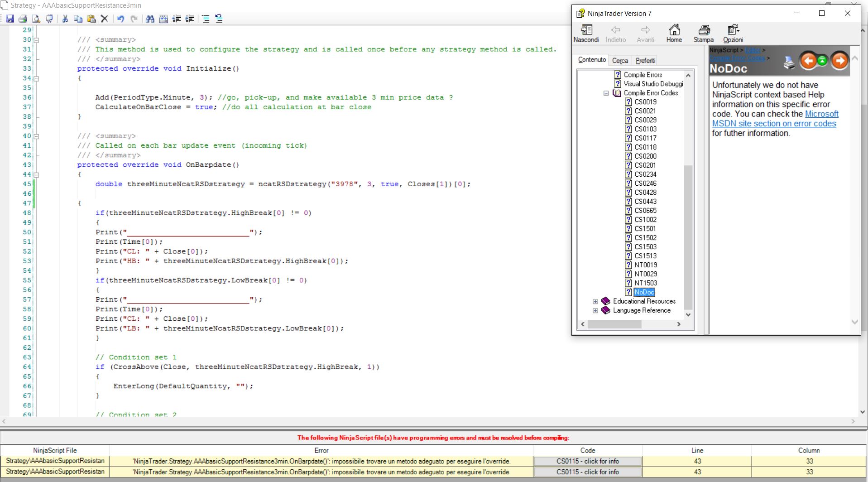Expand the Educational Resources node
The image size is (868, 482).
click(x=595, y=302)
